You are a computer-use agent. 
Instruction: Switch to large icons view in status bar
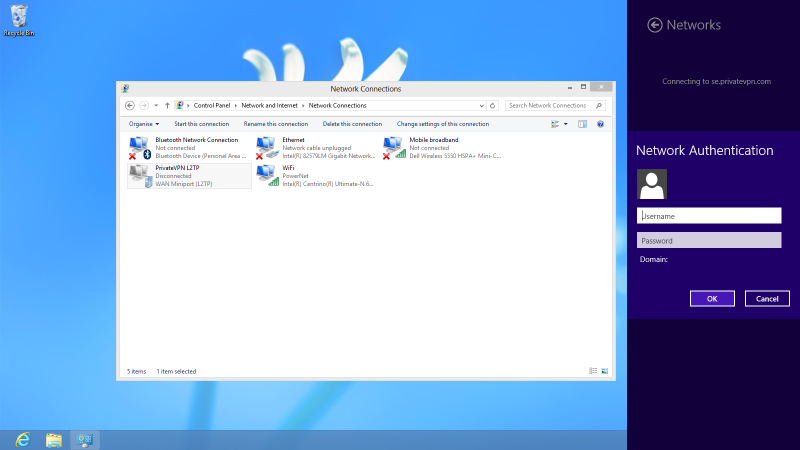point(603,371)
